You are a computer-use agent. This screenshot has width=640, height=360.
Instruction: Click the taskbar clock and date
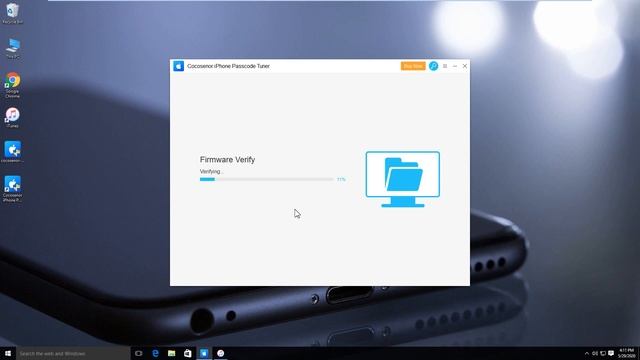pyautogui.click(x=627, y=353)
